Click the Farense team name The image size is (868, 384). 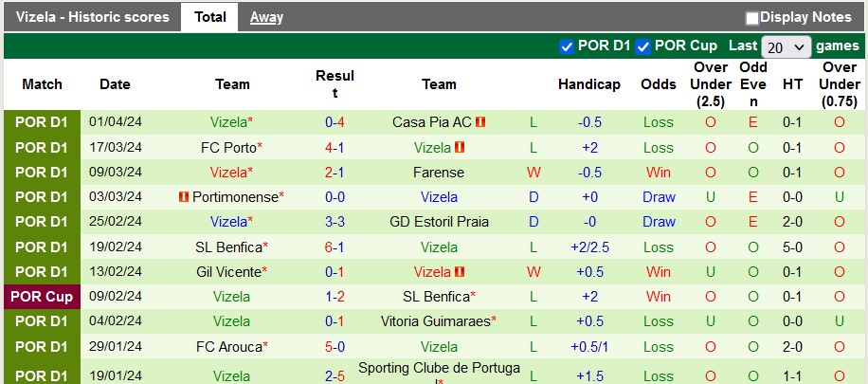point(439,173)
